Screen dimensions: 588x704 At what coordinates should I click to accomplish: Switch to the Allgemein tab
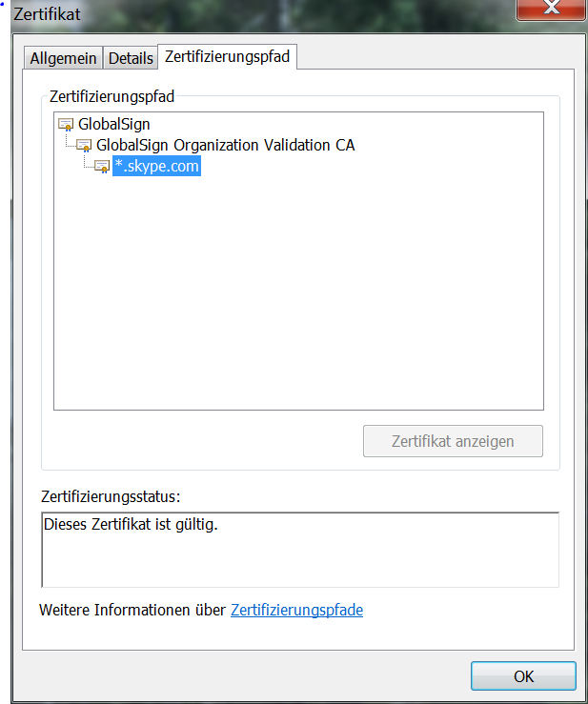[63, 58]
